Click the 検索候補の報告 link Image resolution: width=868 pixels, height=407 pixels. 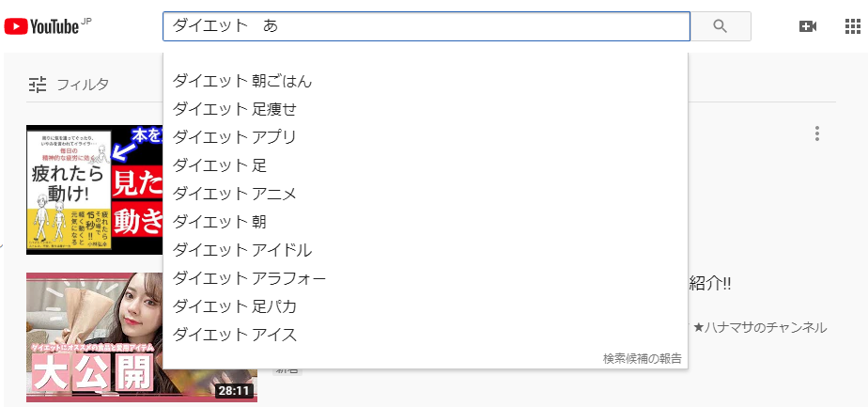click(643, 359)
